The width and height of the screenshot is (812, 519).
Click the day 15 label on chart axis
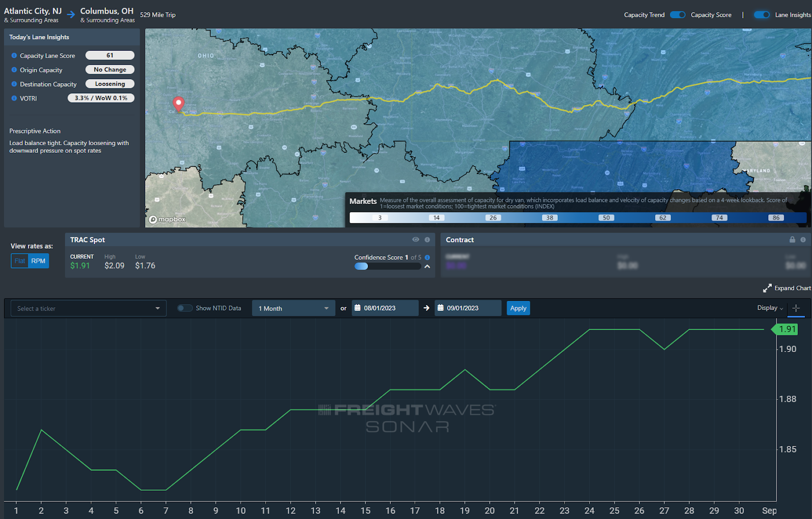tap(365, 511)
